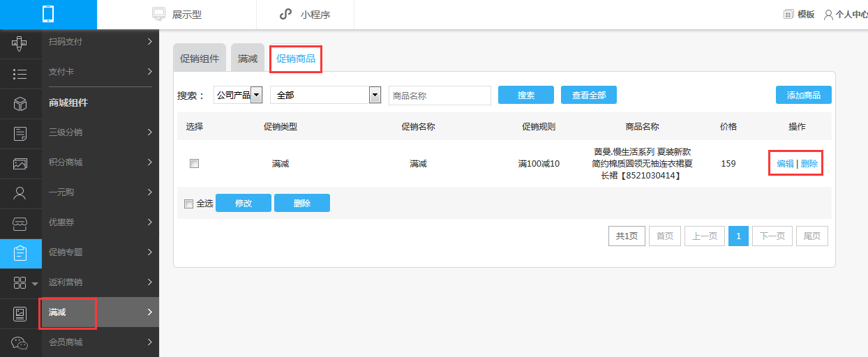Click the 编辑 link in the product row
Screen dimensions: 868x357
(x=786, y=163)
